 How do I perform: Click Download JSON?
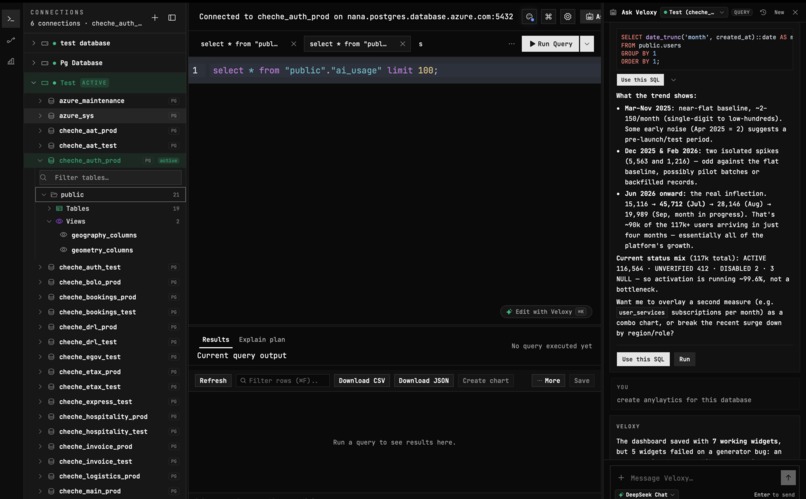click(x=424, y=380)
